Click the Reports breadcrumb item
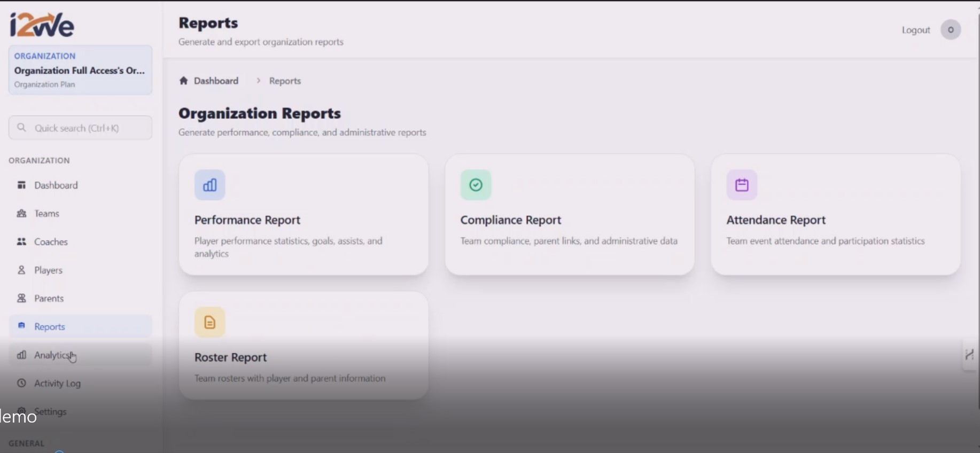Screen dimensions: 980x453 (x=285, y=81)
